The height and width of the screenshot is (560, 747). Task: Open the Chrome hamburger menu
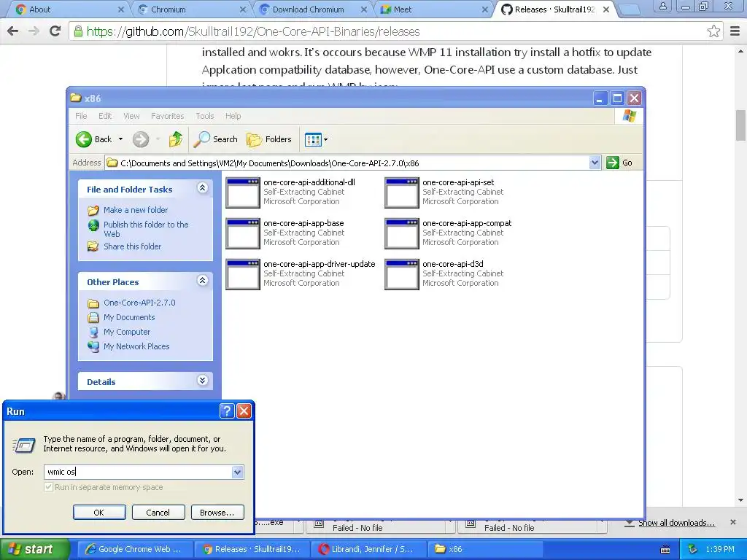click(735, 31)
